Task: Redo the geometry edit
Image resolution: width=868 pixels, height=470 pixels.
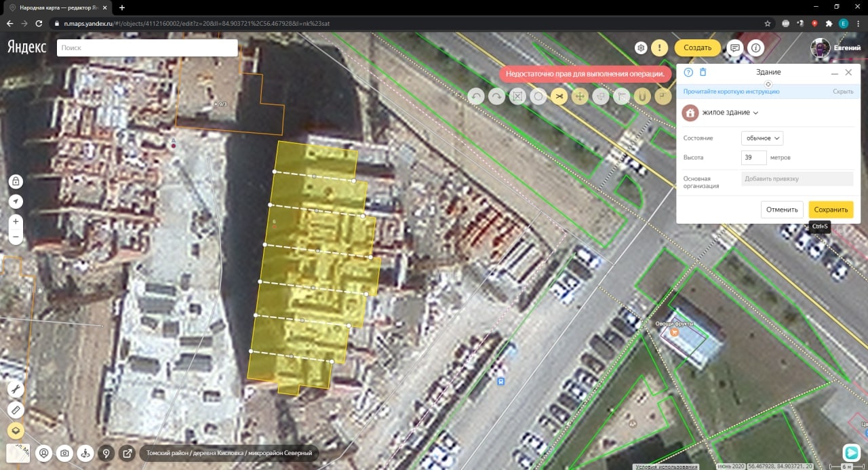Action: click(497, 96)
